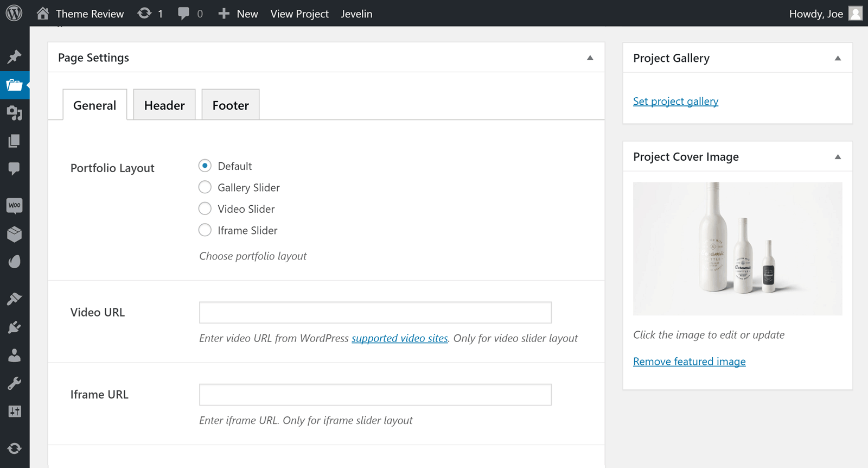Collapse the Page Settings panel
This screenshot has height=468, width=868.
(590, 58)
